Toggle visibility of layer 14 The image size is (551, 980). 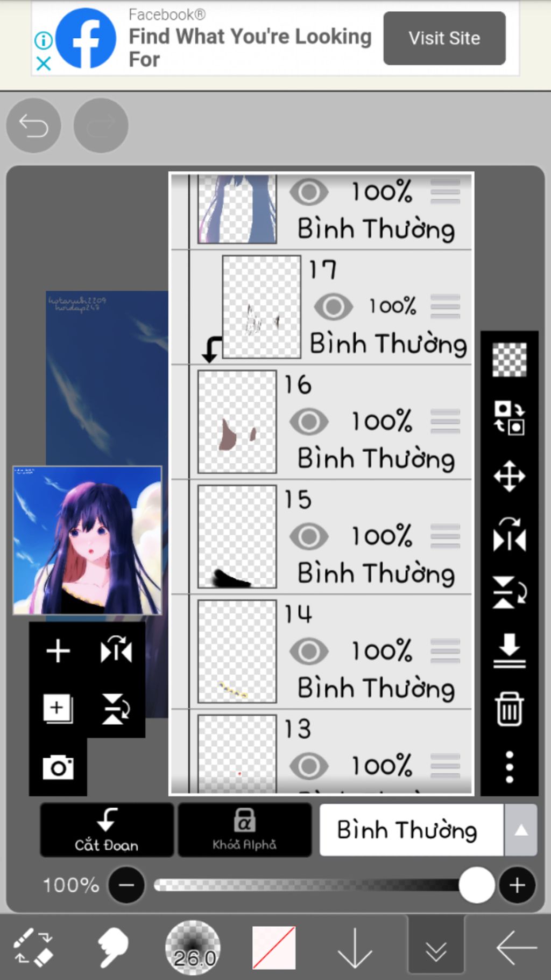(x=309, y=651)
